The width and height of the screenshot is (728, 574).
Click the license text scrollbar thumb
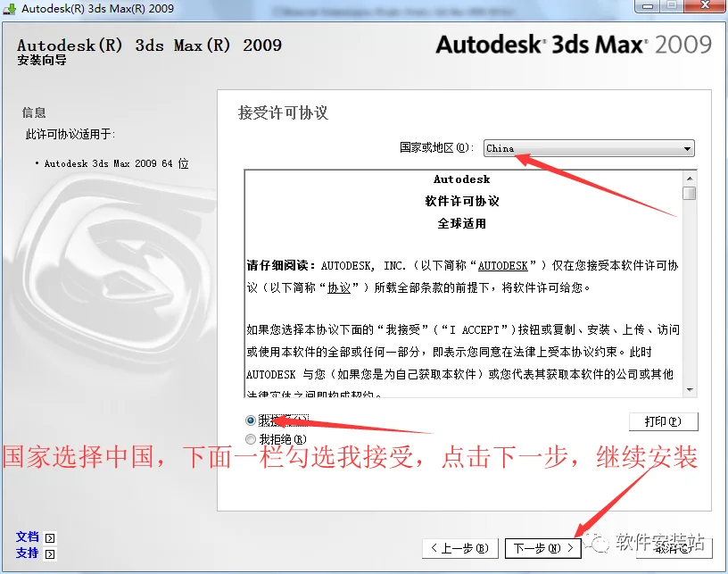[x=690, y=193]
